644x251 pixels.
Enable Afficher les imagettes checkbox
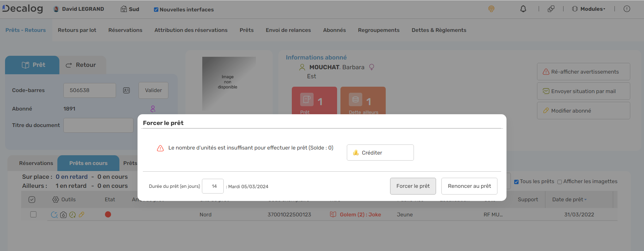[559, 182]
